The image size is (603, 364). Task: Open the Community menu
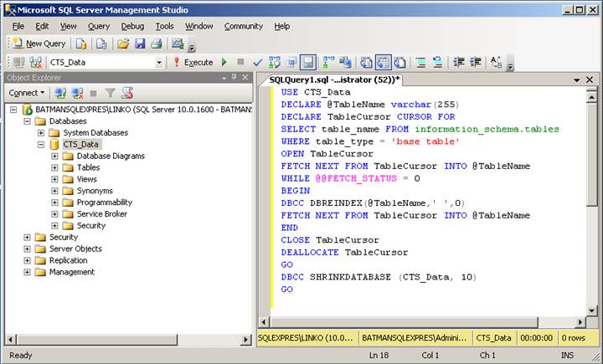point(244,26)
